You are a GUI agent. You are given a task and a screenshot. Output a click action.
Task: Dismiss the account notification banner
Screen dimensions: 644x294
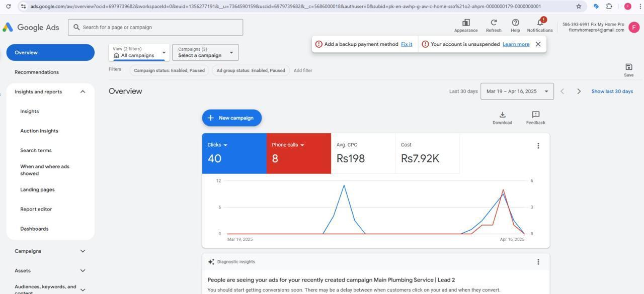click(x=538, y=44)
